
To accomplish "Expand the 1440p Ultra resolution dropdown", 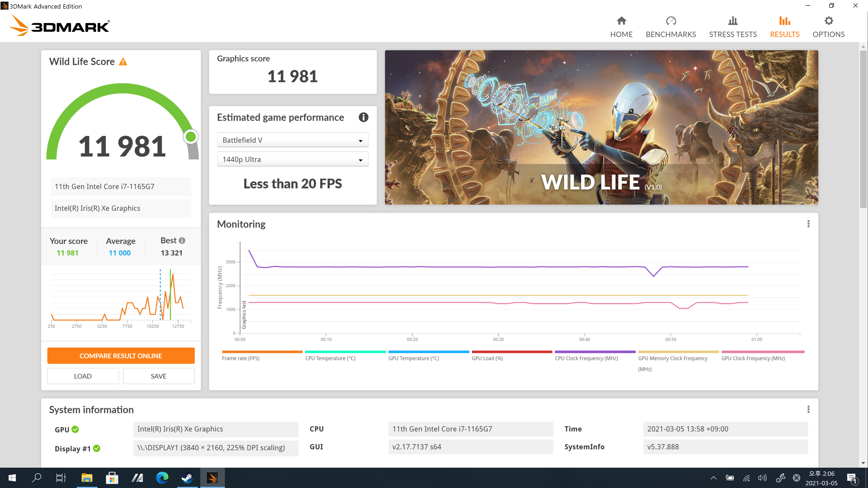I will (x=292, y=159).
